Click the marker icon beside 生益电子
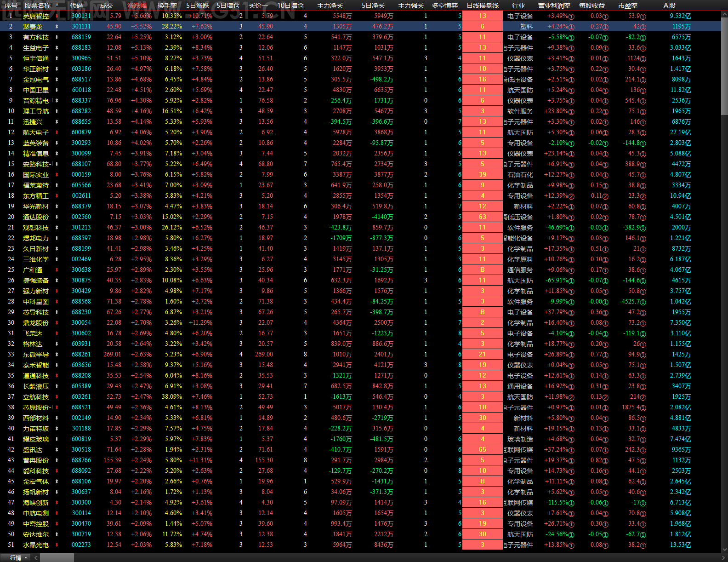Viewport: 728px width, 562px height. coord(57,48)
